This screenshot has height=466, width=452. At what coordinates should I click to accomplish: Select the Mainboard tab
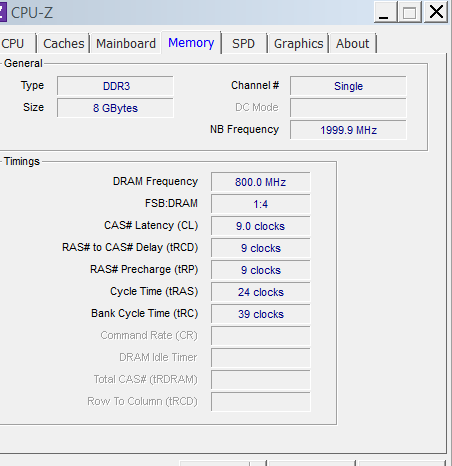click(126, 43)
